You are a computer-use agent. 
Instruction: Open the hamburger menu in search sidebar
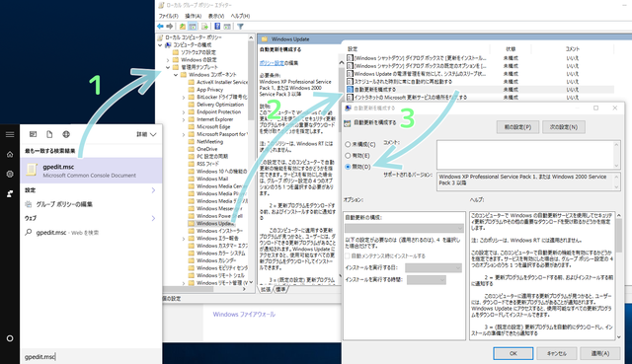coord(10,134)
